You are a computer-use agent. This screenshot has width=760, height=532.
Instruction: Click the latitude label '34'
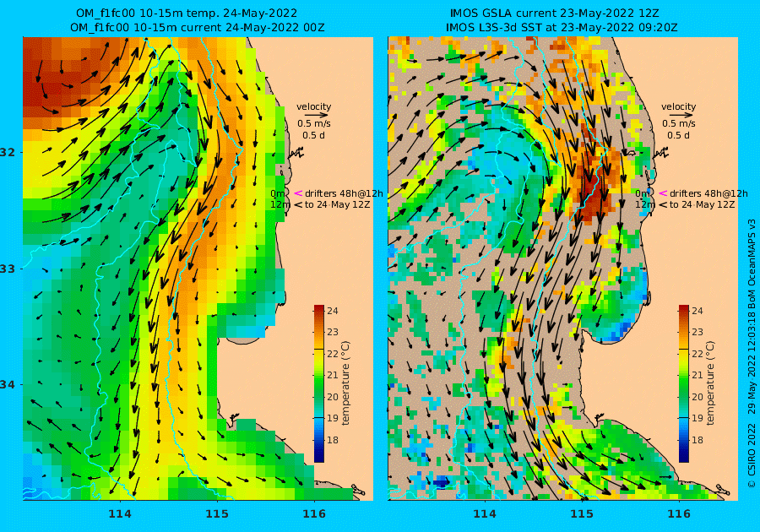coord(8,385)
